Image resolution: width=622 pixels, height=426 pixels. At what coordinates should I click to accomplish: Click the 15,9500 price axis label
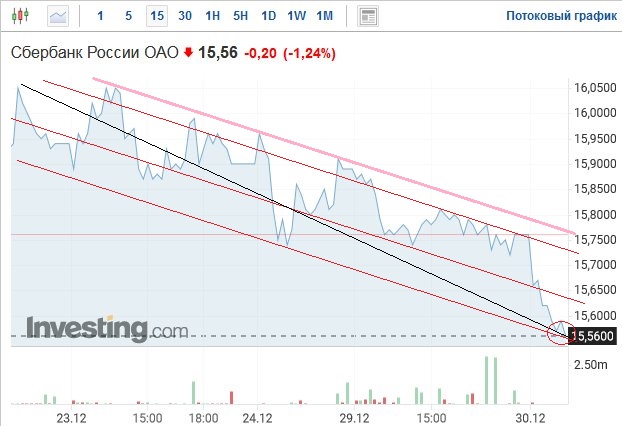tap(595, 138)
